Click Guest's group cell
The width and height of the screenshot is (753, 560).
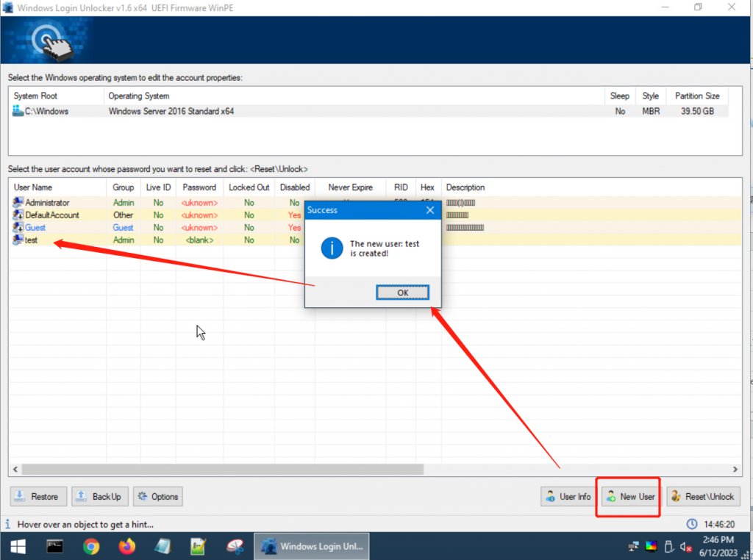123,228
